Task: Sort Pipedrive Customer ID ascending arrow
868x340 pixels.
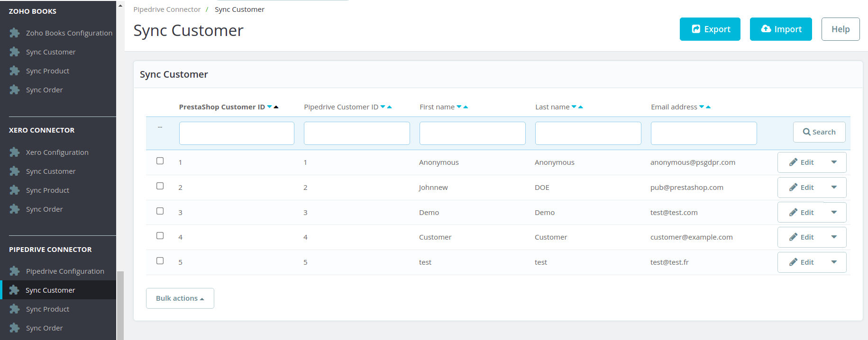Action: [x=390, y=107]
